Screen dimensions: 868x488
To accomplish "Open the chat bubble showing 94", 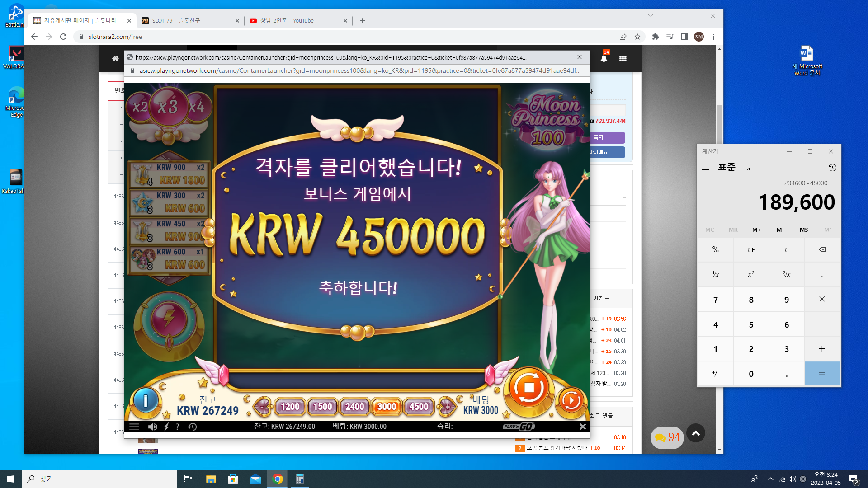I will (667, 437).
